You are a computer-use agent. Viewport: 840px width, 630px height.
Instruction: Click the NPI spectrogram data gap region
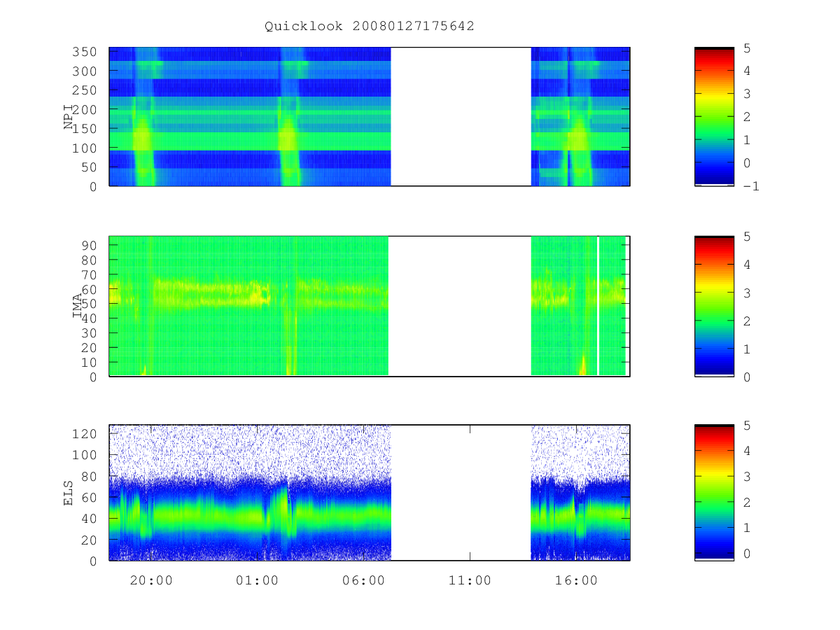click(461, 117)
